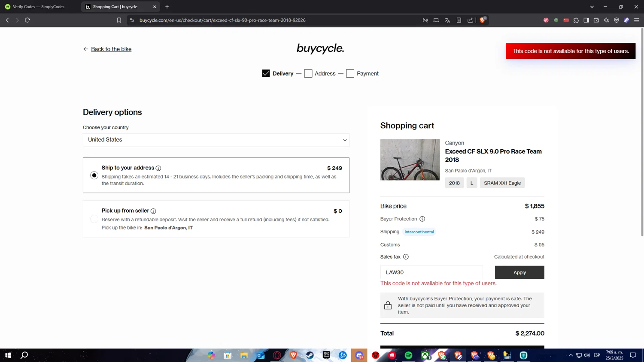644x362 pixels.
Task: Open Outlook from the taskbar
Action: pos(261,355)
